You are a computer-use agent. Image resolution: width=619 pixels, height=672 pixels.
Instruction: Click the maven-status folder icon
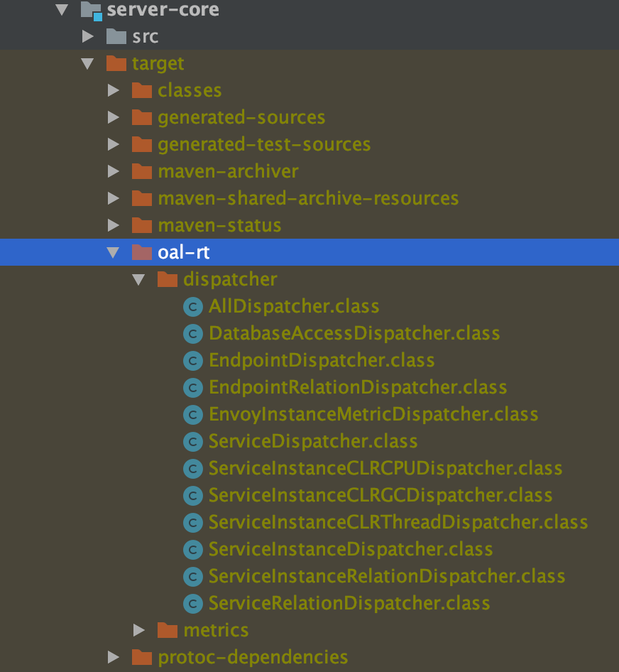coord(142,225)
